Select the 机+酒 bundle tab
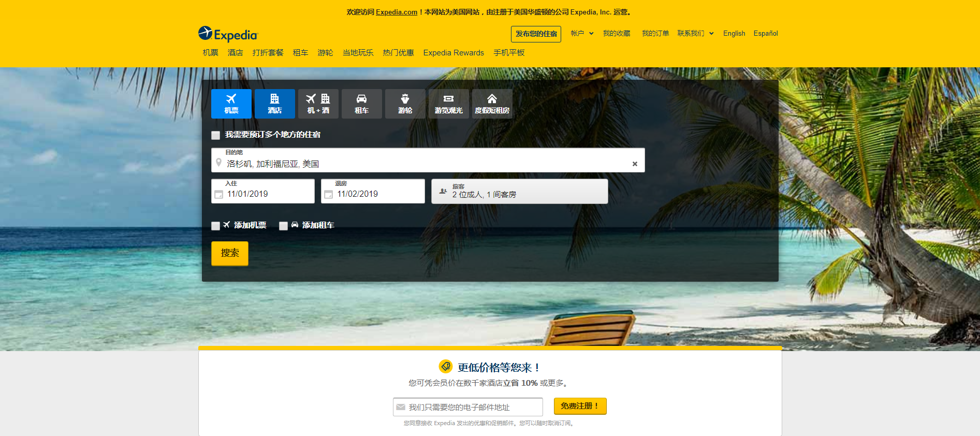980x436 pixels. (318, 104)
